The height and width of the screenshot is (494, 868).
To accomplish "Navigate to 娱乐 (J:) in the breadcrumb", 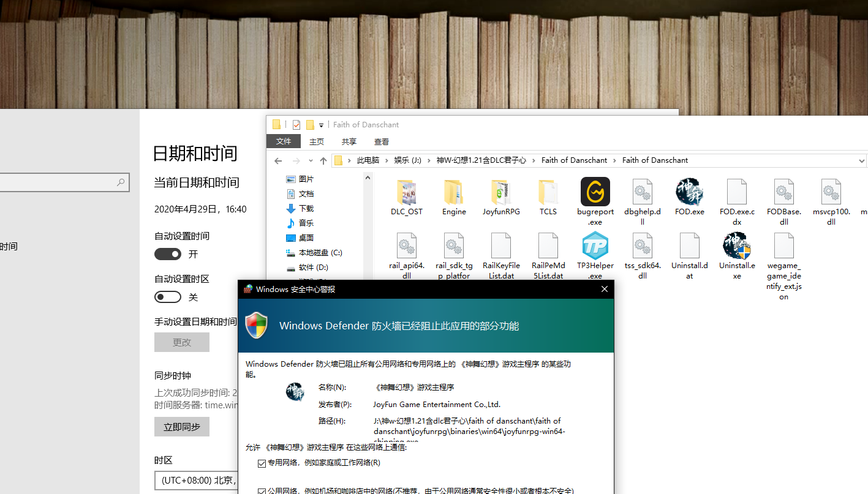I will point(408,160).
